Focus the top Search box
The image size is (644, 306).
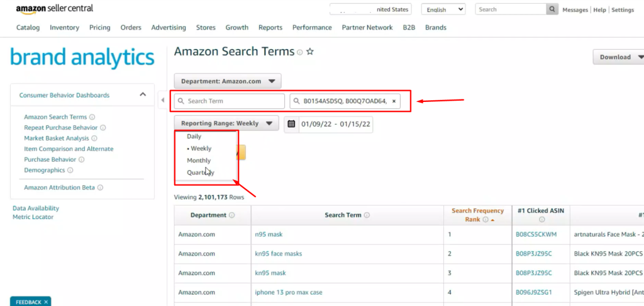click(x=511, y=9)
